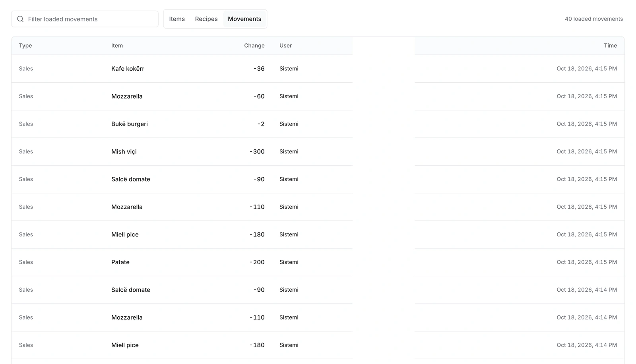Click Sistemi in the Kafe kokërr row
The height and width of the screenshot is (364, 636).
tap(289, 69)
